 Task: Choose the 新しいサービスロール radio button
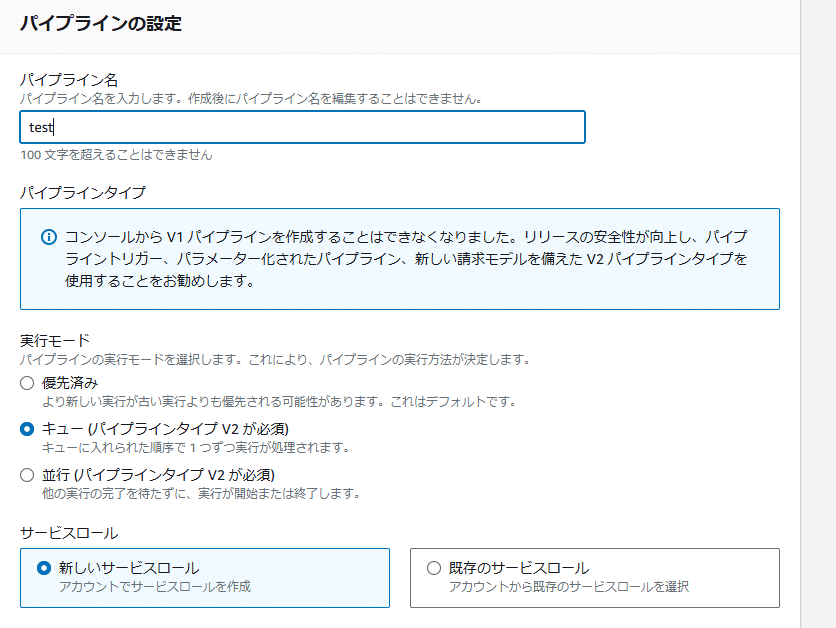click(44, 568)
